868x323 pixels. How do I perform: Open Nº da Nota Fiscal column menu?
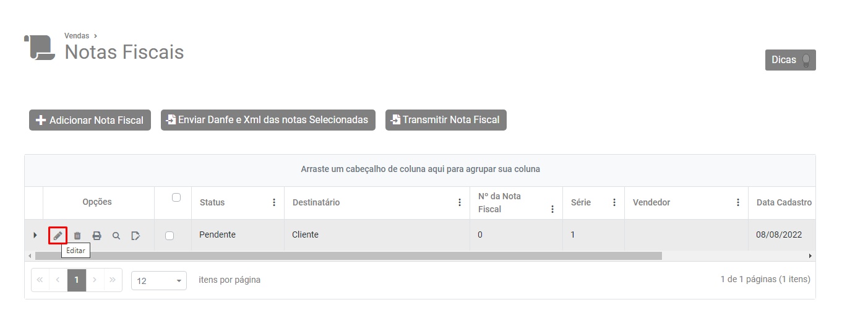point(552,209)
